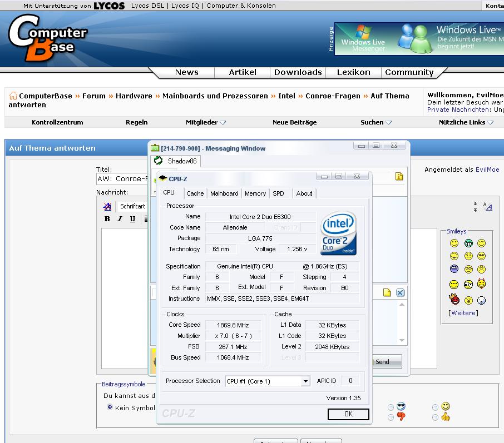Insert the angry frowning smiley
The height and width of the screenshot is (443, 504).
click(481, 269)
